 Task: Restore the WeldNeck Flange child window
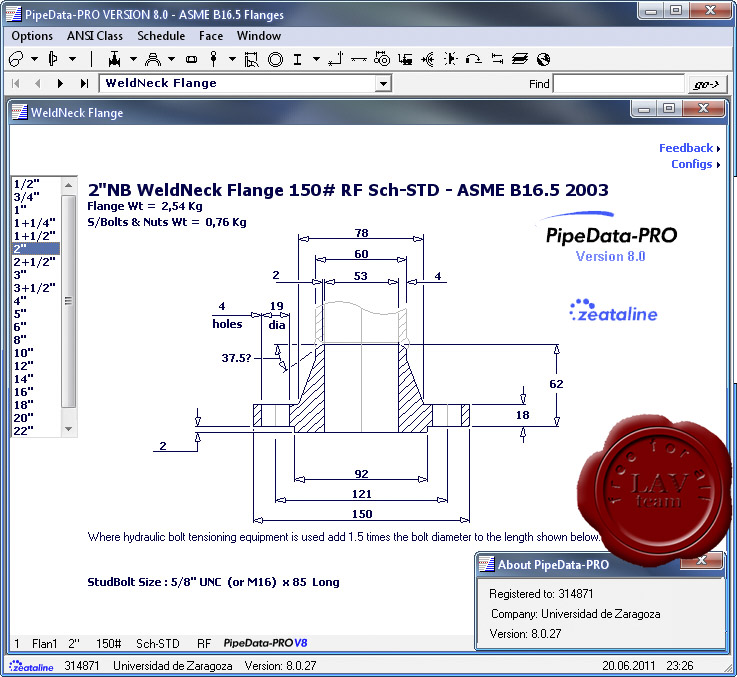[669, 109]
